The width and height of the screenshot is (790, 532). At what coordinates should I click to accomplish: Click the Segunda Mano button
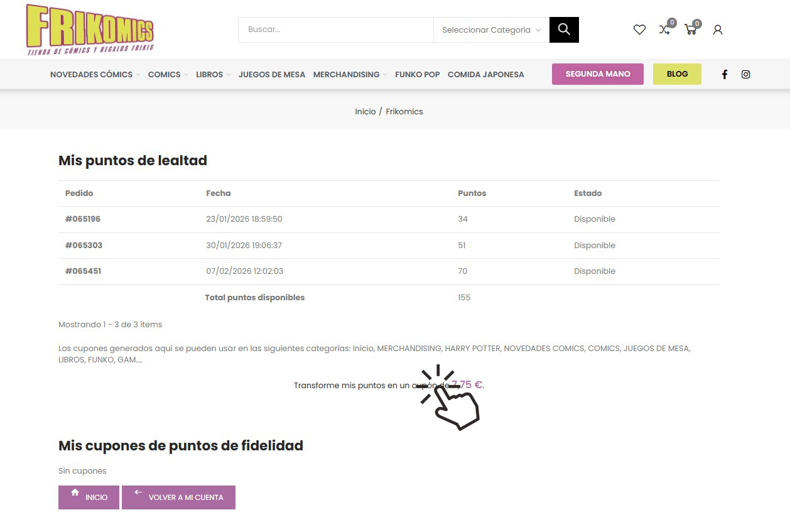pos(597,74)
